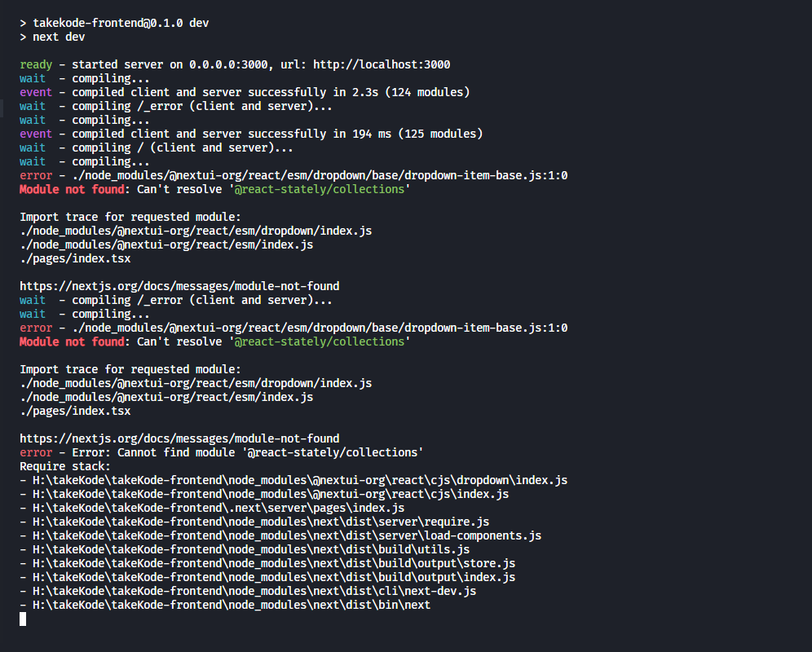The width and height of the screenshot is (812, 652).
Task: Click the green 'ready' status word
Action: [x=36, y=64]
